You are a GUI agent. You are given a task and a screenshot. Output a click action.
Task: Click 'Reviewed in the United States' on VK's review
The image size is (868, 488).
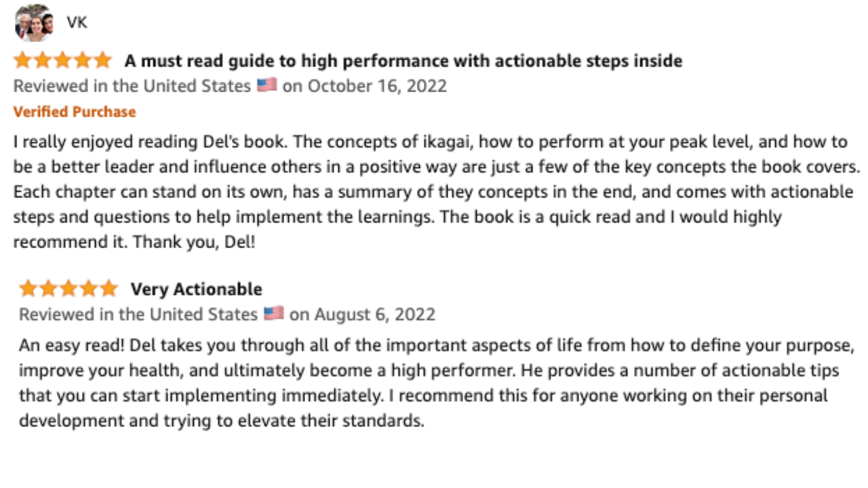132,86
